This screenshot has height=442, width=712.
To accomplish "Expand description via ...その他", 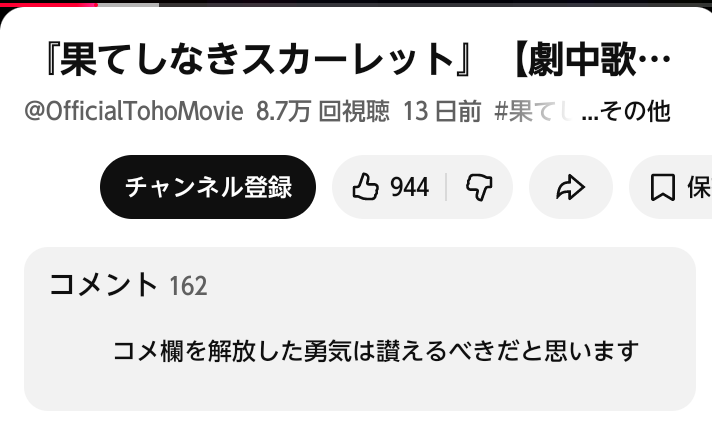I will coord(626,111).
